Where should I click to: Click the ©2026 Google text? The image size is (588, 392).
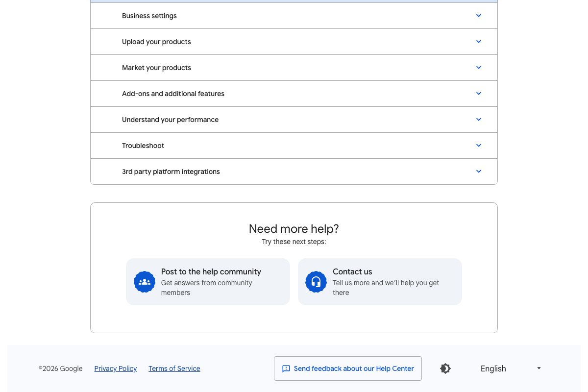click(61, 368)
